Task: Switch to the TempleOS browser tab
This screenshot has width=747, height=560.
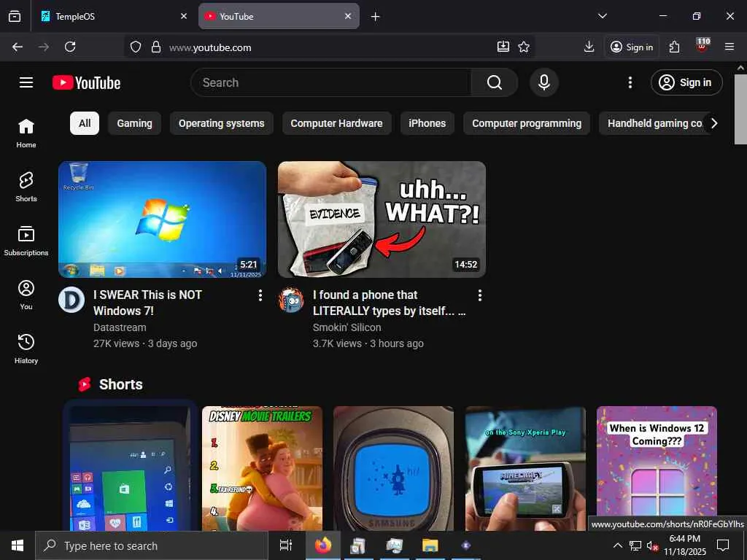Action: tap(113, 16)
